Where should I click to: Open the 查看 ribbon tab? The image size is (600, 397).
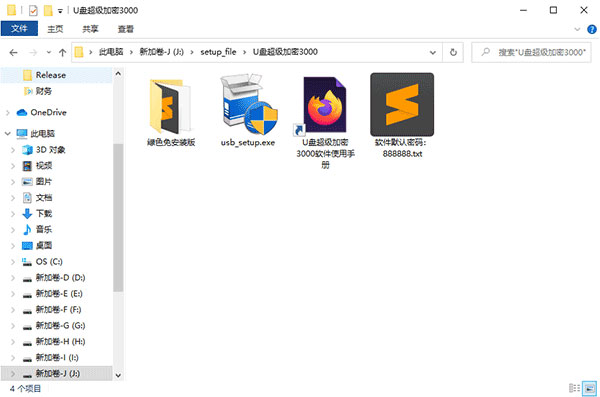[126, 29]
